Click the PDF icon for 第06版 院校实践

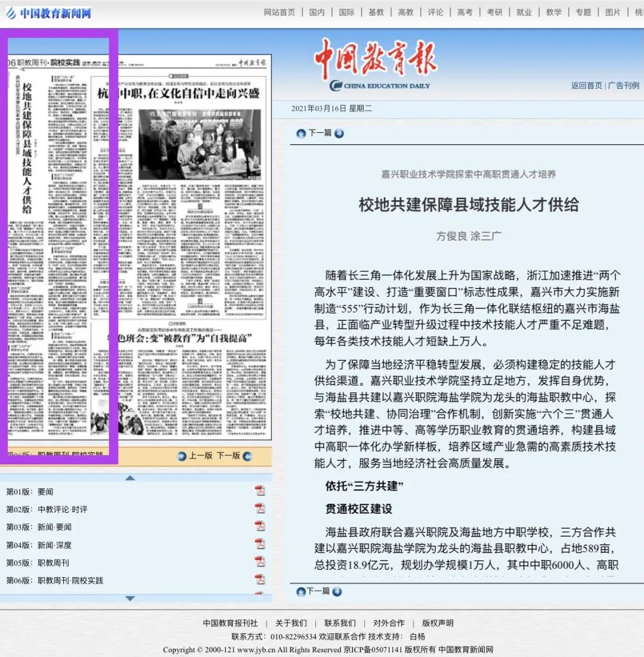point(260,579)
